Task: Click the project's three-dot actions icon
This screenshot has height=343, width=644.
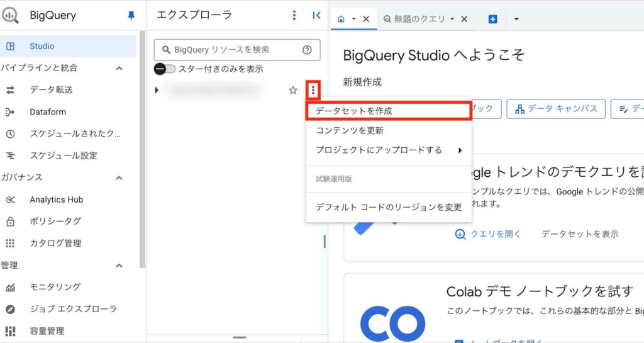Action: point(313,91)
